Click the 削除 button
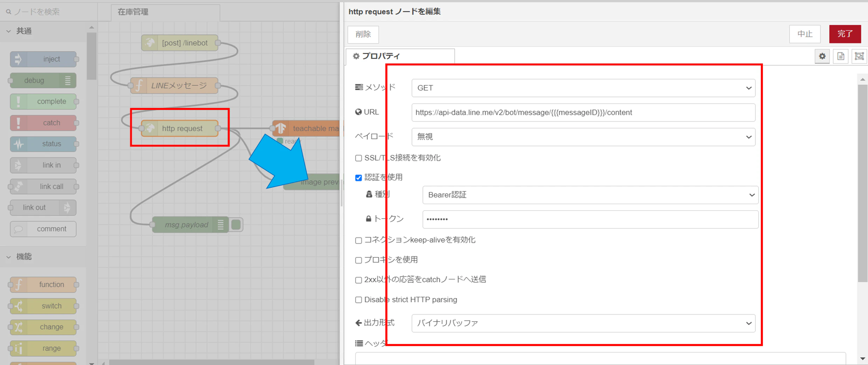 (x=363, y=34)
